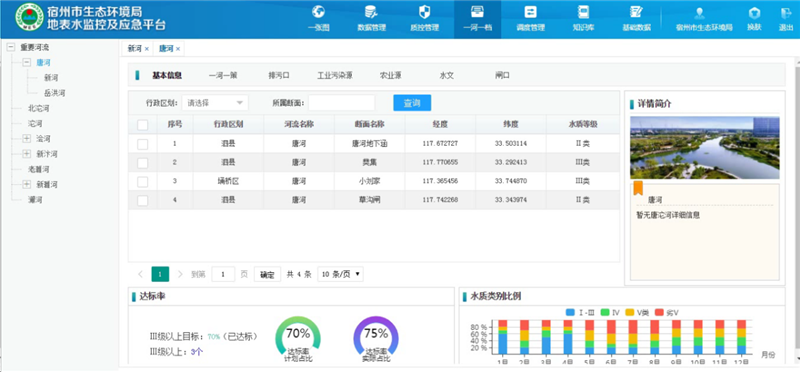Click the orange bookmark icon in 详情简介

click(x=638, y=188)
